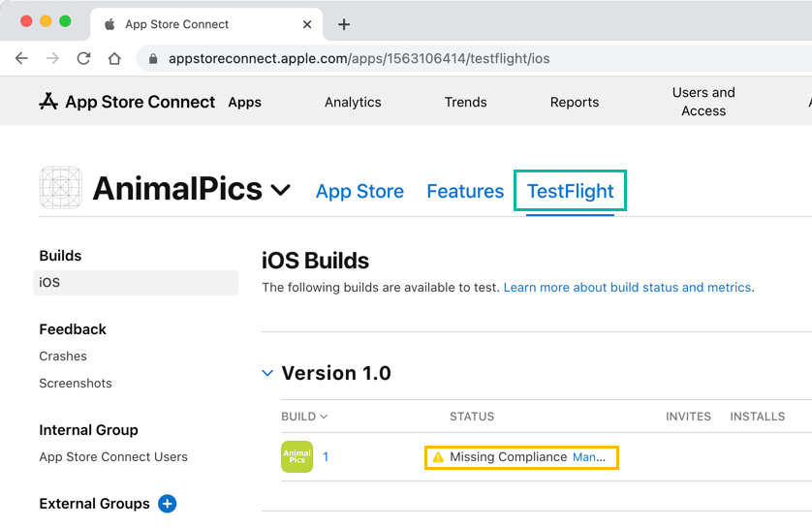
Task: Open the App Store Connect Users group
Action: [x=113, y=457]
